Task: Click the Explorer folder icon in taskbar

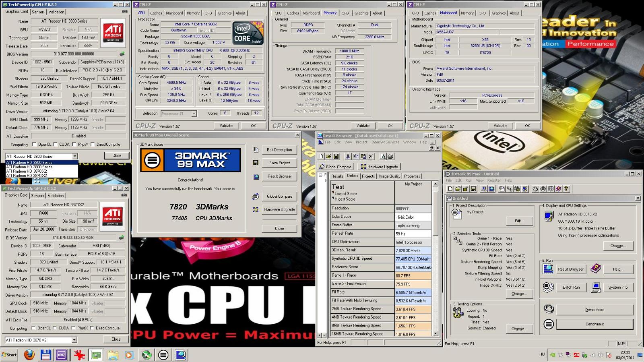Action: (x=113, y=355)
